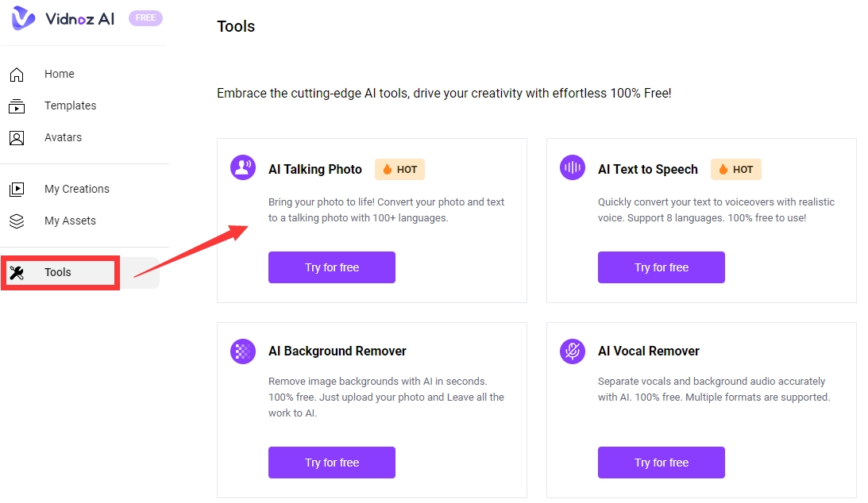
Task: Click the My Creations play icon
Action: (17, 190)
